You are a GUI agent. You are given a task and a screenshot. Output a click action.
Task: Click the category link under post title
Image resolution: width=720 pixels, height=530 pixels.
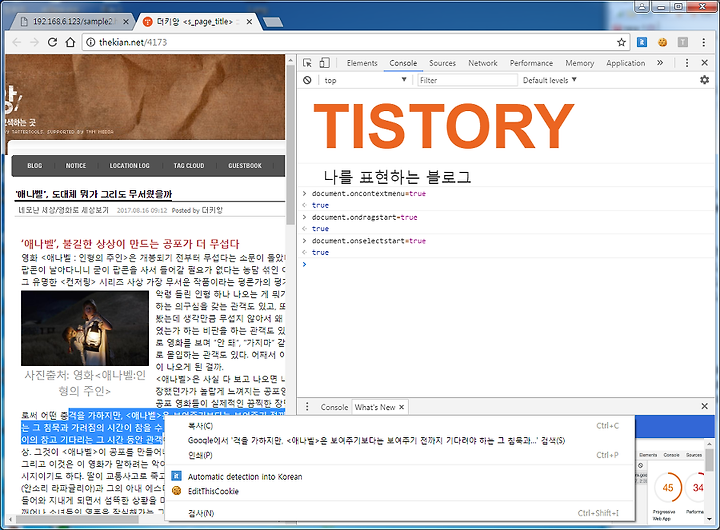coord(63,210)
